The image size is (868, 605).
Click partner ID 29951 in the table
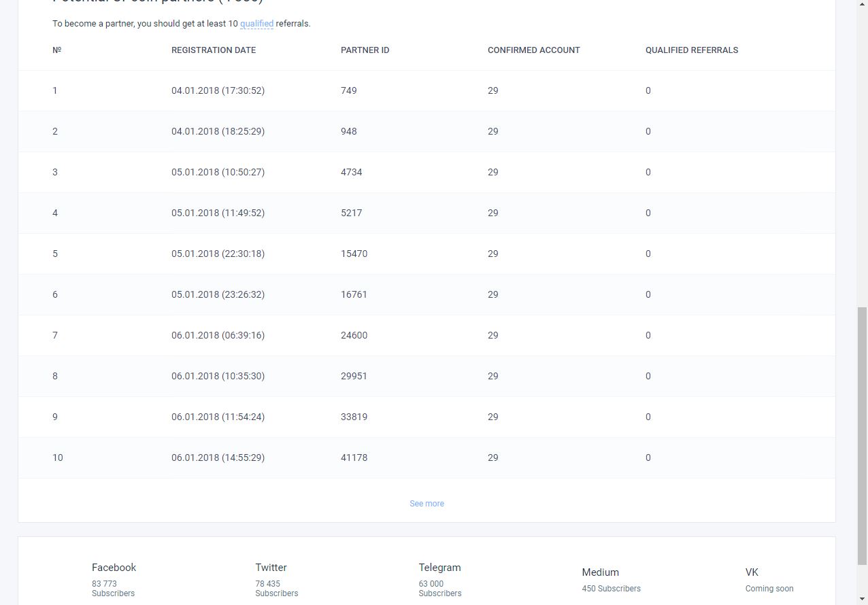pyautogui.click(x=354, y=376)
